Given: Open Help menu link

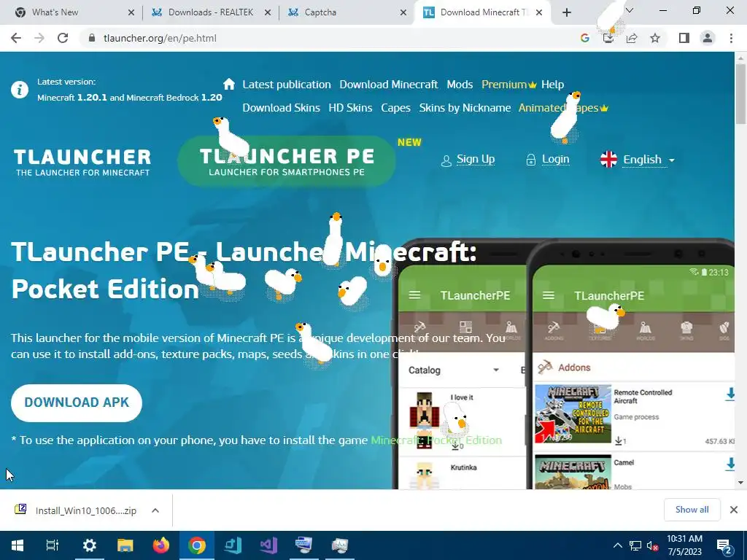Looking at the screenshot, I should tap(553, 85).
